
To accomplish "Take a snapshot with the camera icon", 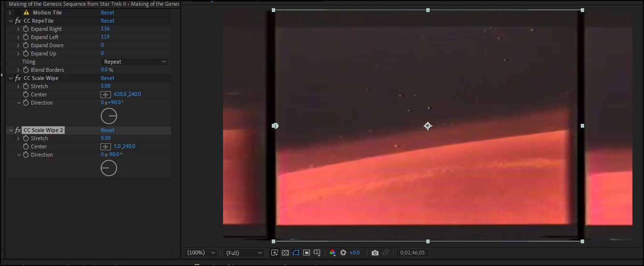I will (375, 253).
